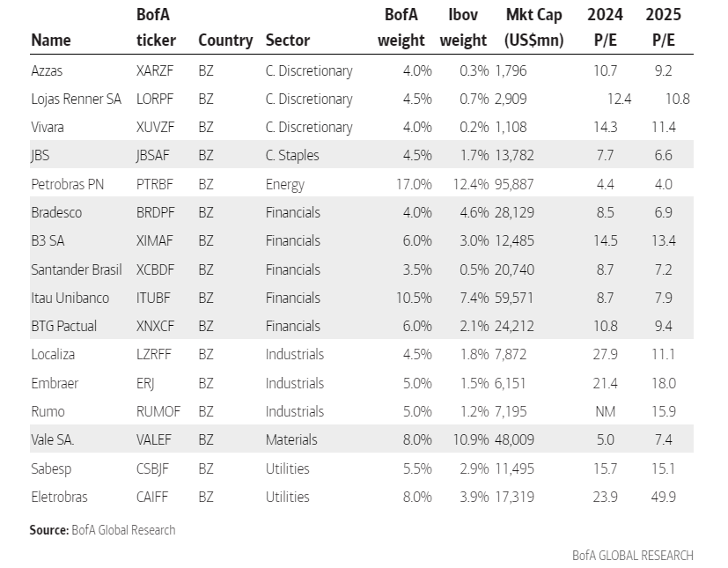Image resolution: width=728 pixels, height=568 pixels.
Task: Click the Name column header
Action: point(51,40)
